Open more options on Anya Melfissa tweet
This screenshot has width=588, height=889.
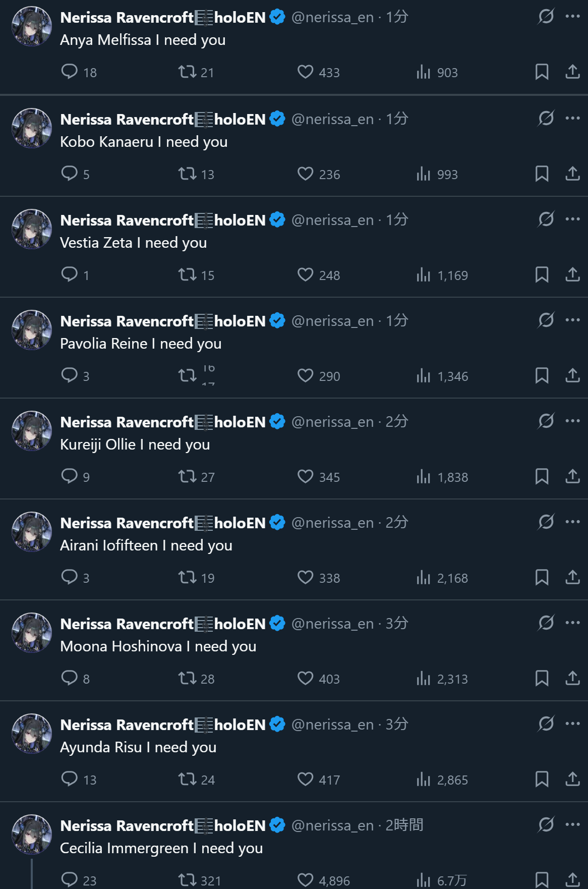[x=572, y=17]
